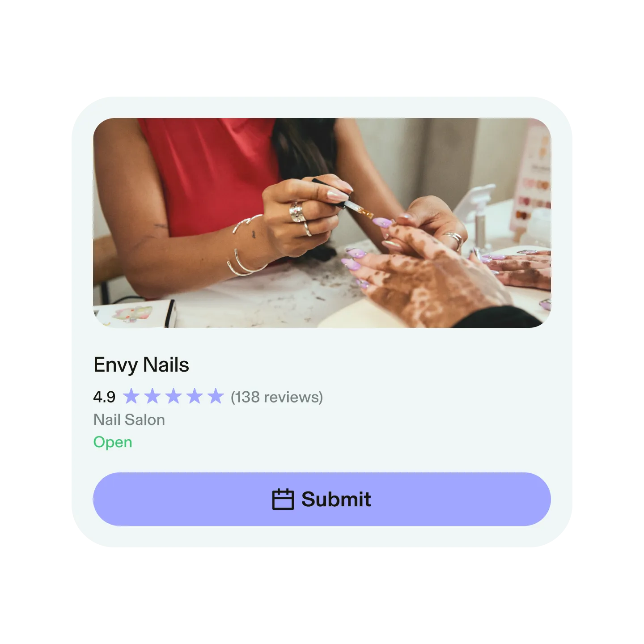Open the Envy Nails title

tap(141, 365)
